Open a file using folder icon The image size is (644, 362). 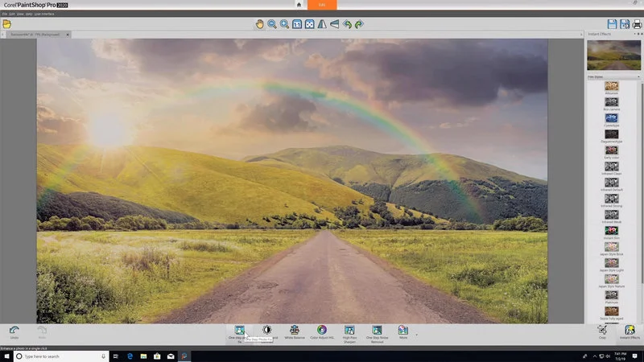[x=6, y=24]
